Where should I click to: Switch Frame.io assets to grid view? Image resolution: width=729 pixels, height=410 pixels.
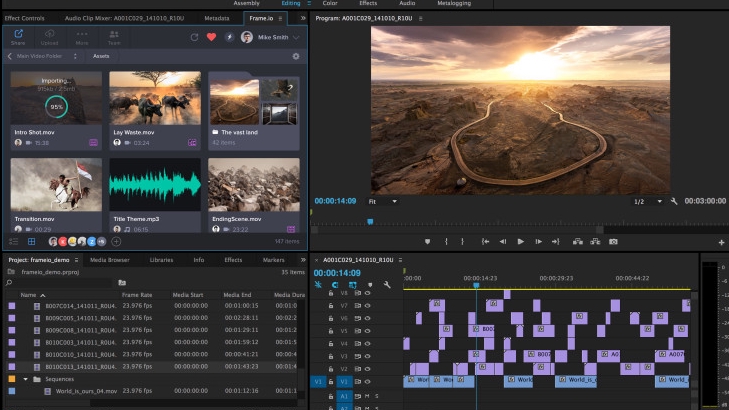31,241
